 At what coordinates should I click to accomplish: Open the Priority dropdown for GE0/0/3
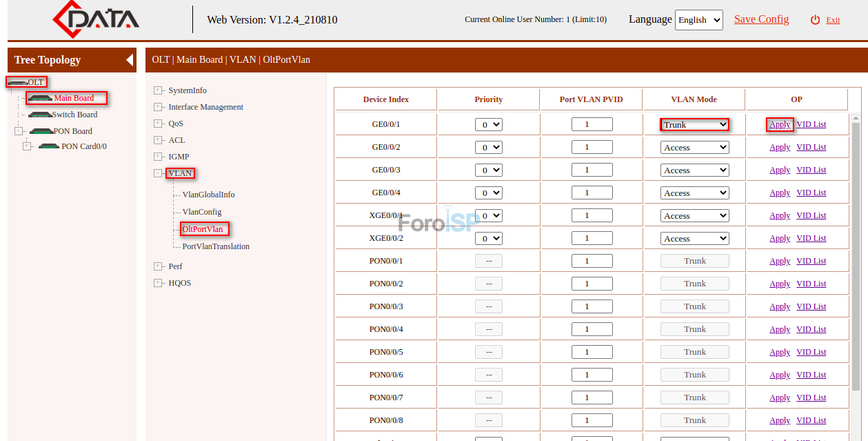488,169
